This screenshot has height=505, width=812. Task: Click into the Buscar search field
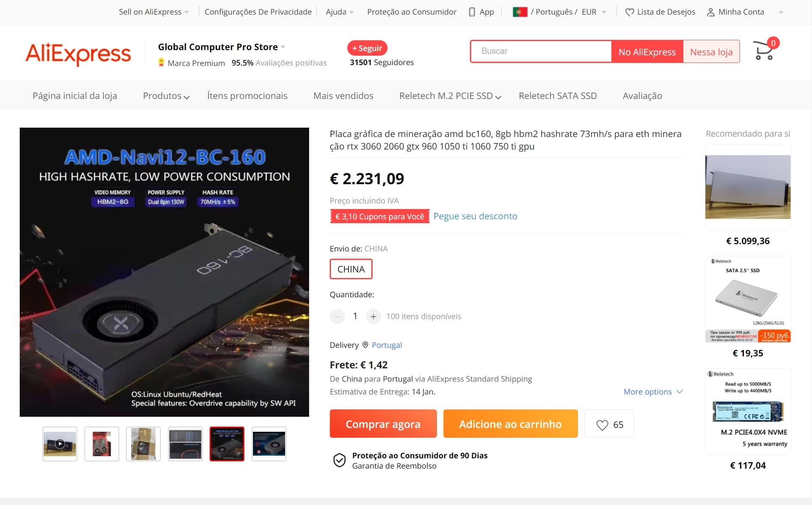pos(541,51)
